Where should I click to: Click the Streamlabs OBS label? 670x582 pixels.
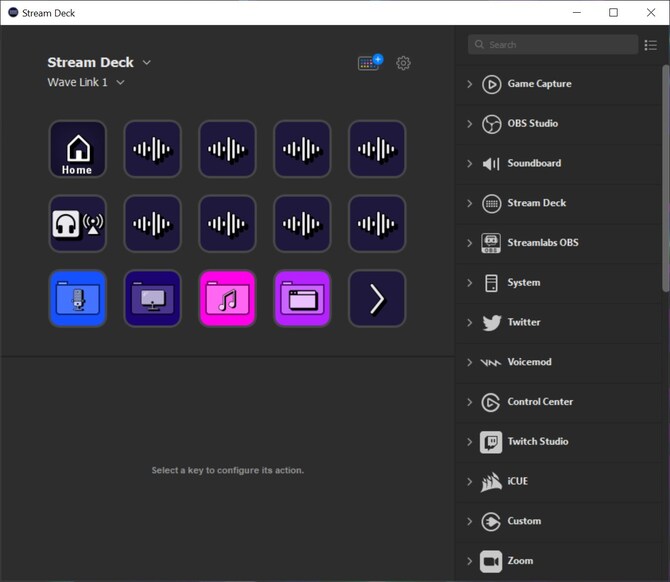coord(543,243)
